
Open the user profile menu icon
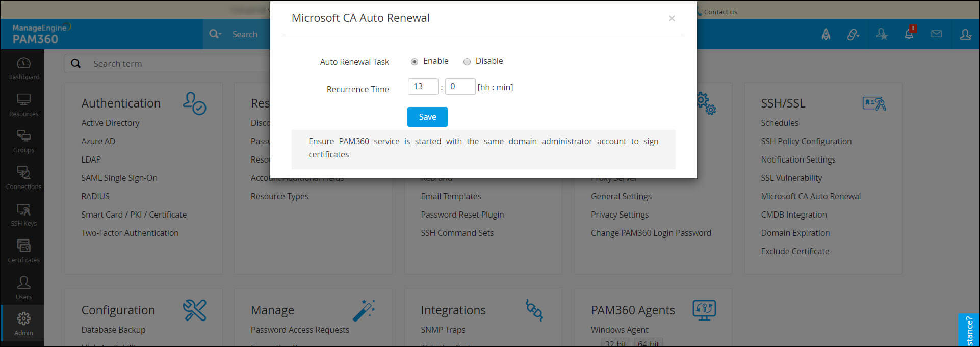point(965,34)
